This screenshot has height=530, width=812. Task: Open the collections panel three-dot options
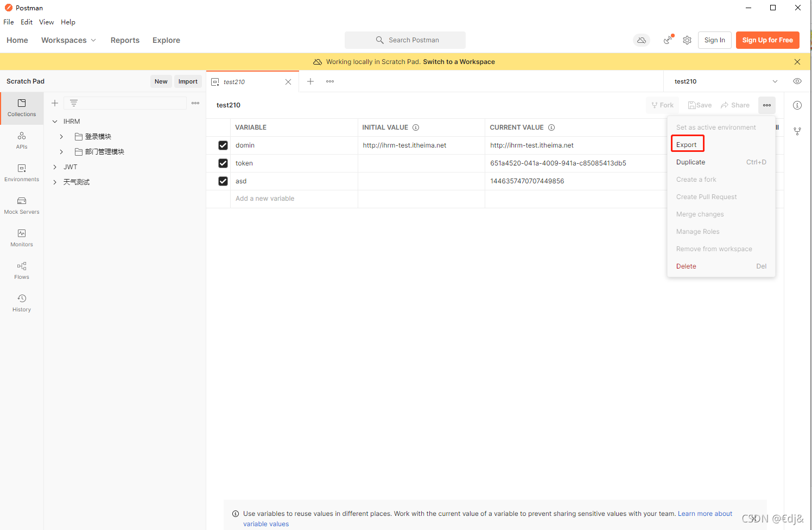(x=195, y=103)
